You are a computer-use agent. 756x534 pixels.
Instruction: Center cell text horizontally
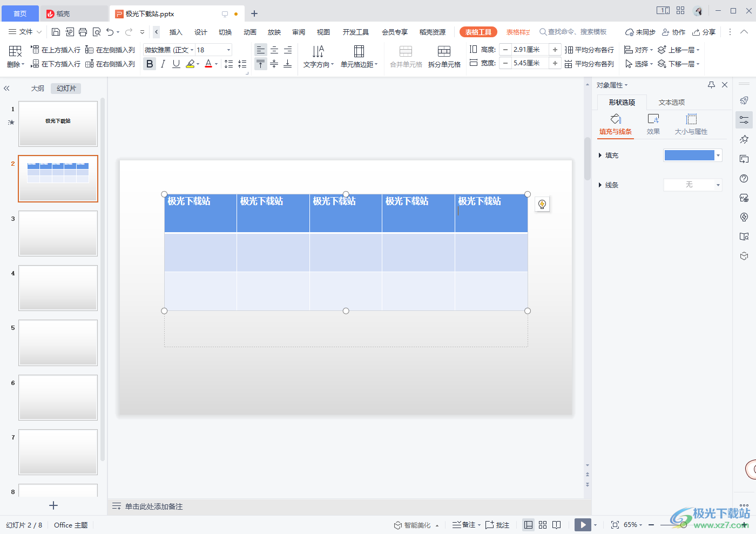pos(274,50)
